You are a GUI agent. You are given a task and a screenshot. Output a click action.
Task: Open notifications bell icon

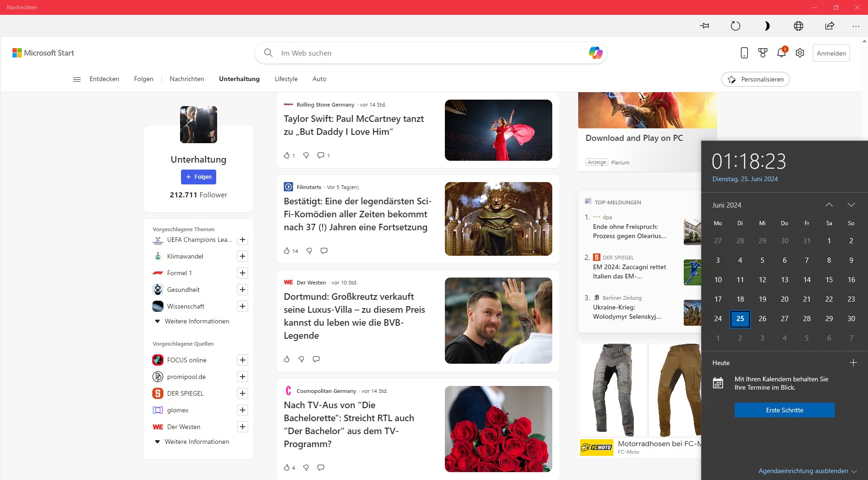781,53
